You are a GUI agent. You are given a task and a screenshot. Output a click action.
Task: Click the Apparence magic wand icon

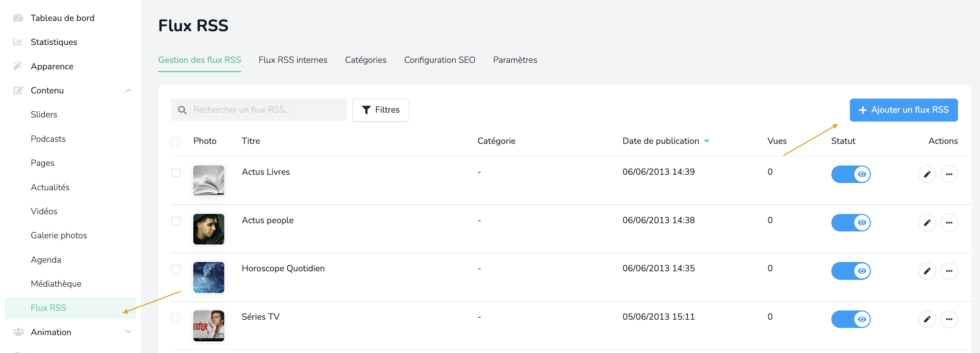point(18,66)
